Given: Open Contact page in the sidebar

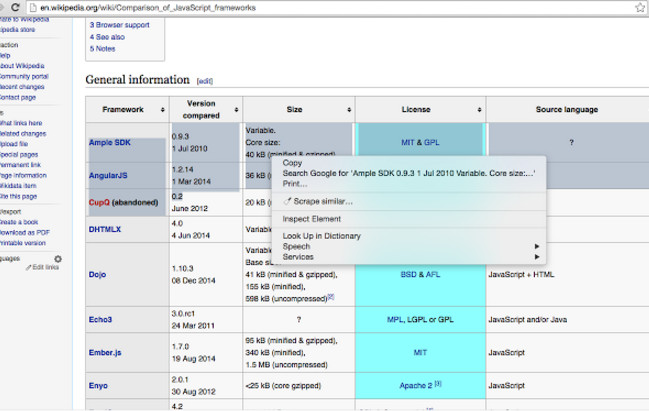Looking at the screenshot, I should 18,97.
